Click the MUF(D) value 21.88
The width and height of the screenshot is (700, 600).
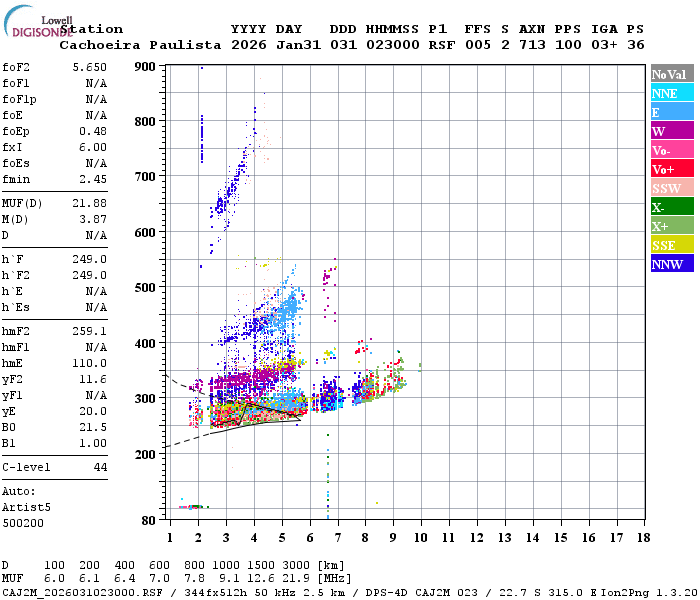pos(89,203)
